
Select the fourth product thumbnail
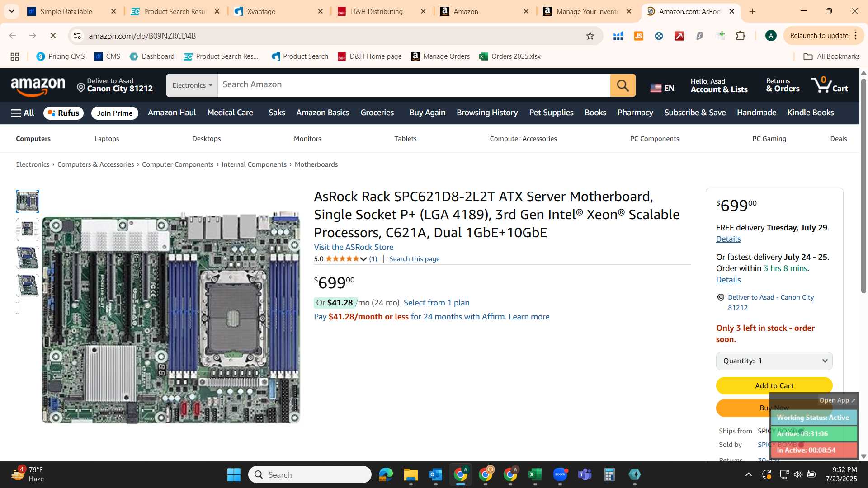click(x=28, y=286)
